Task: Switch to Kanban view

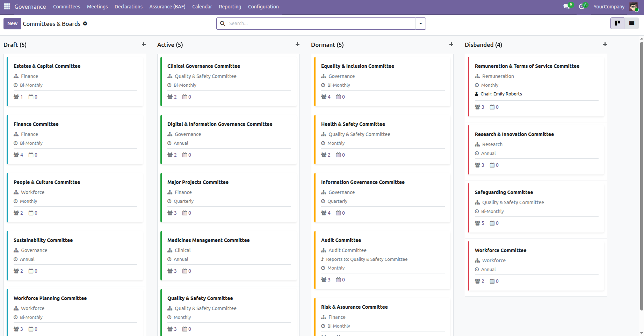Action: pyautogui.click(x=617, y=23)
